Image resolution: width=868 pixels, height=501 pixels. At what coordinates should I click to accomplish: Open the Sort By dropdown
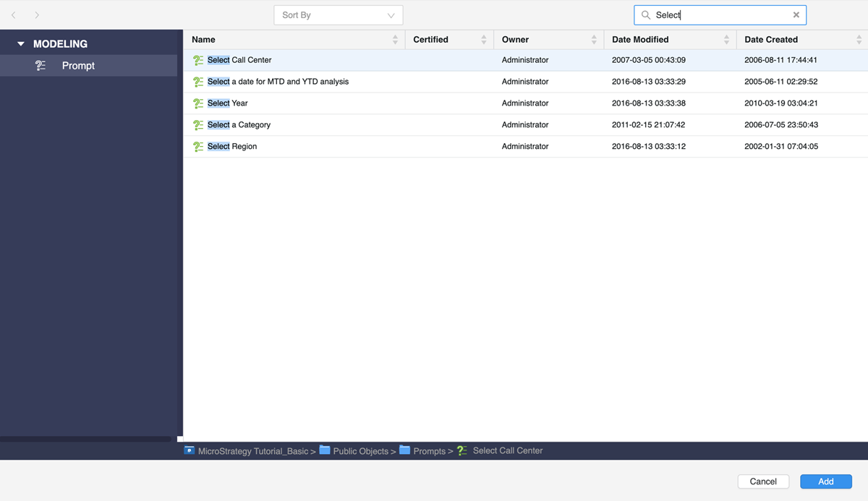[338, 15]
